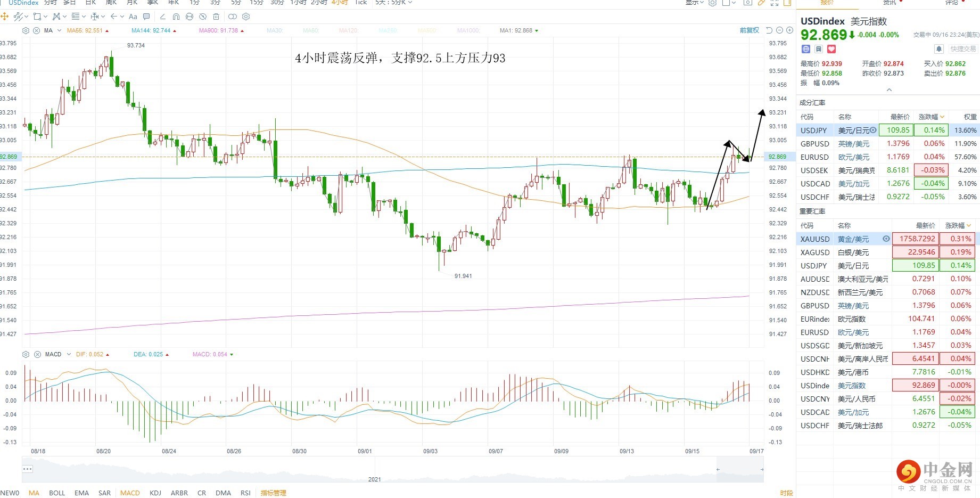This screenshot has height=498, width=980.
Task: Click the price alert bell icon
Action: [939, 49]
